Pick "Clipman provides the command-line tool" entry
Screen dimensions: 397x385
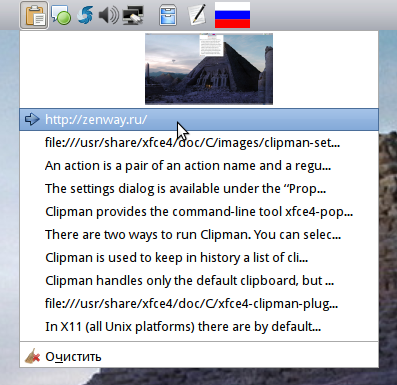pyautogui.click(x=199, y=212)
